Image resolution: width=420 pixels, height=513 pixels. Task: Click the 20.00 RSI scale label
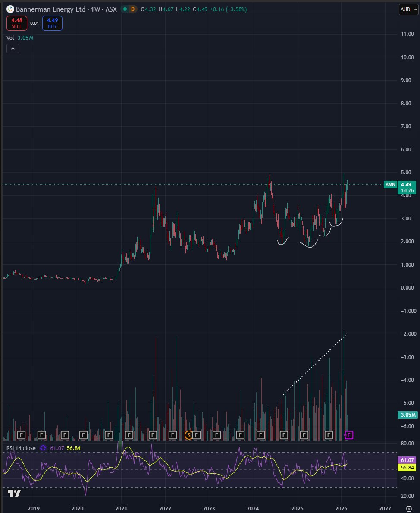pos(407,496)
